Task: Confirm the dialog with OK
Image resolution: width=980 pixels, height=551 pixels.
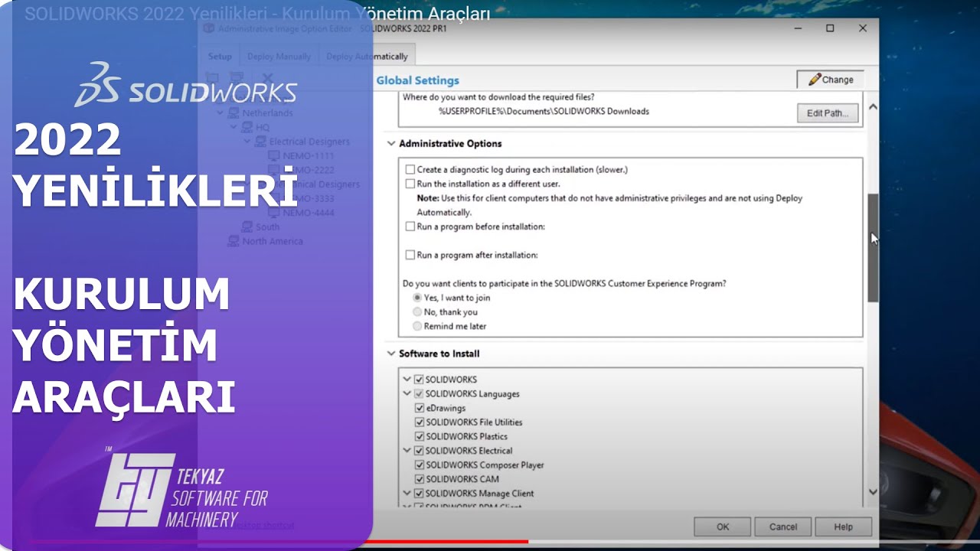Action: tap(723, 527)
